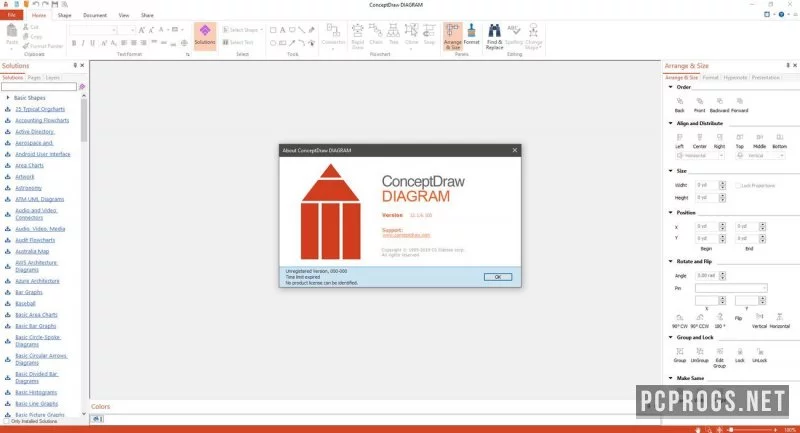Click the solutions search magnifier icon
800x433 pixels.
[x=82, y=87]
